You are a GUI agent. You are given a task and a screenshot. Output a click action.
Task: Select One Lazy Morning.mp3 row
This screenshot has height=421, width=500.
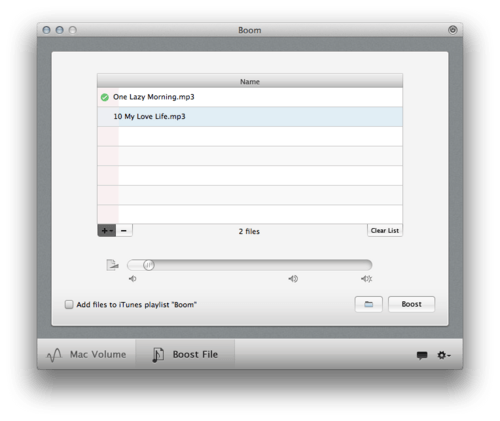(250, 97)
